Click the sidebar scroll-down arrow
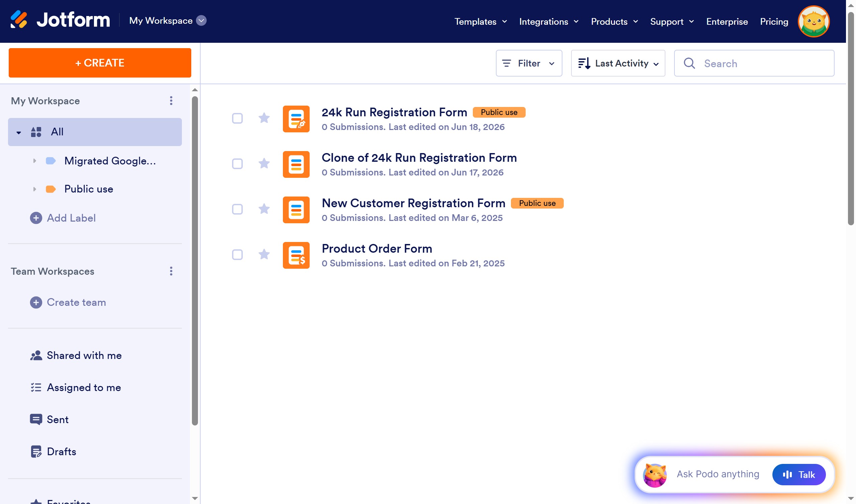Screen dimensions: 856x504 coord(195,498)
